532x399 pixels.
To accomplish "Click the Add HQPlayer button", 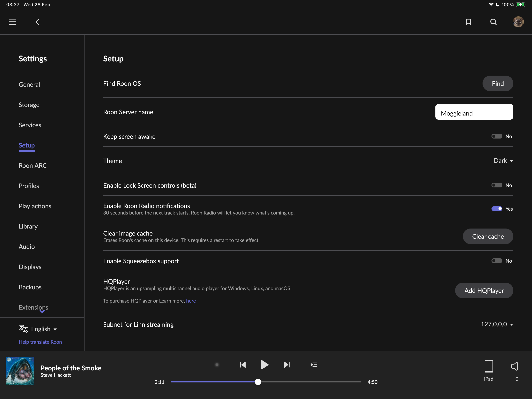I will tap(484, 290).
